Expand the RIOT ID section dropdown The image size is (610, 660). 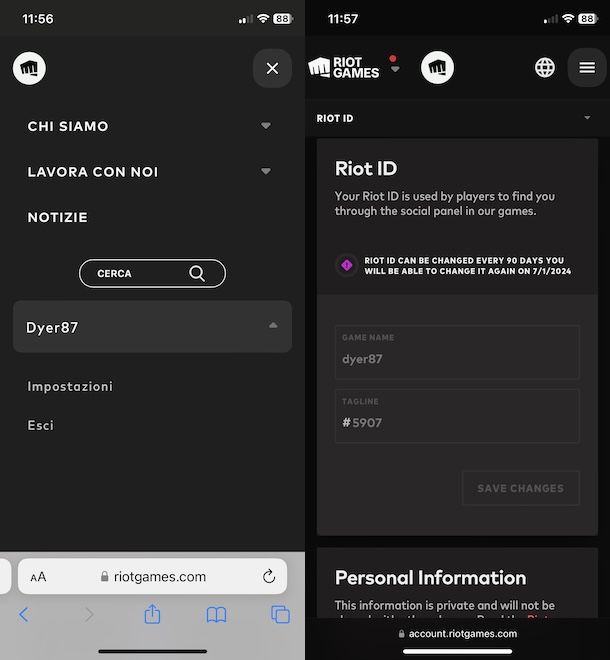tap(587, 118)
